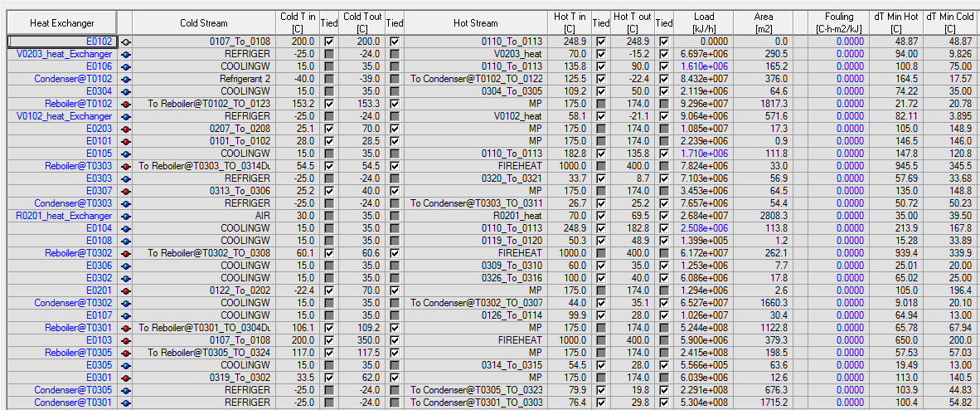980x410 pixels.
Task: Click the blue cooler icon beside E0106
Action: tap(126, 66)
